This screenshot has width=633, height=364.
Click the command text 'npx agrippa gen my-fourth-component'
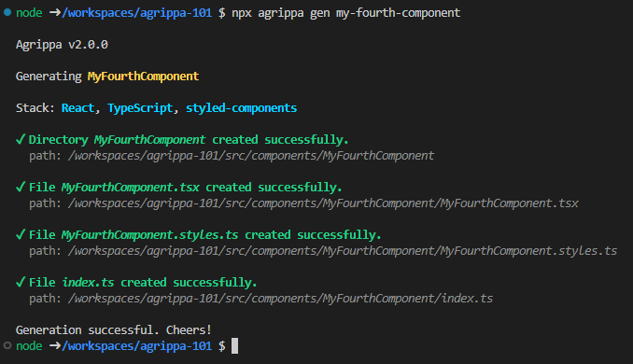point(345,13)
